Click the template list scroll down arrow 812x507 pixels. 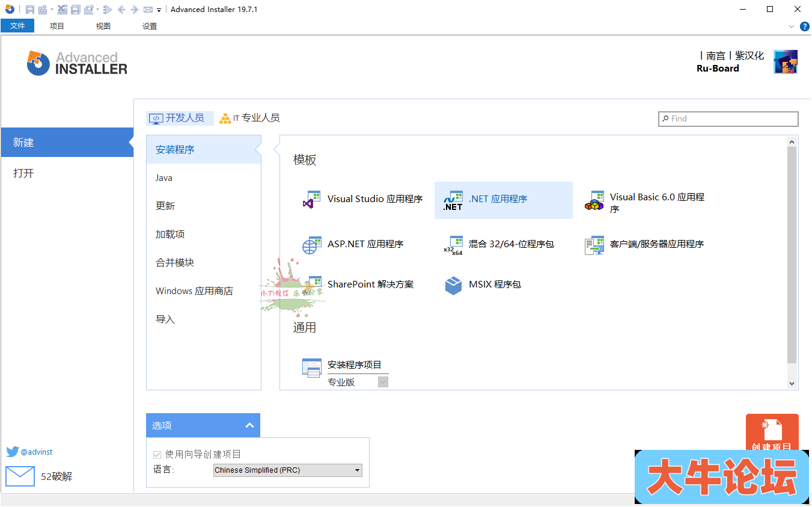pos(792,384)
